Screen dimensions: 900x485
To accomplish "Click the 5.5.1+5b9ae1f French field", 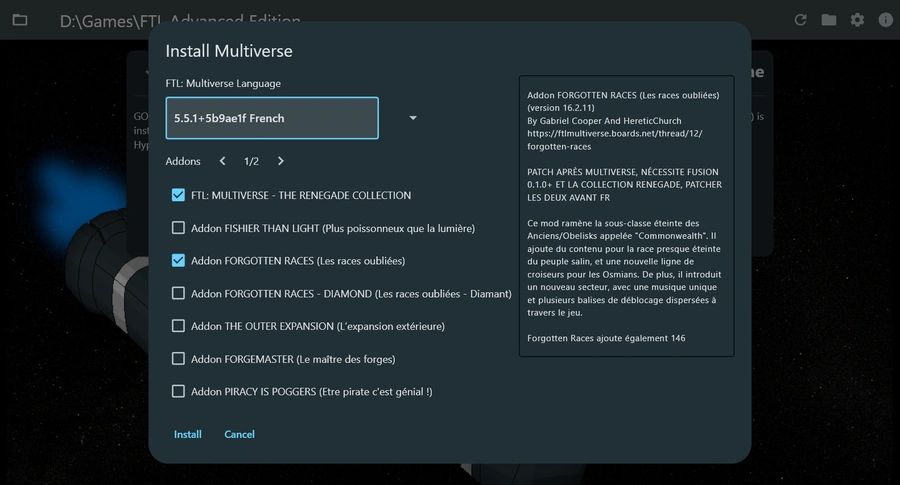I will tap(272, 118).
